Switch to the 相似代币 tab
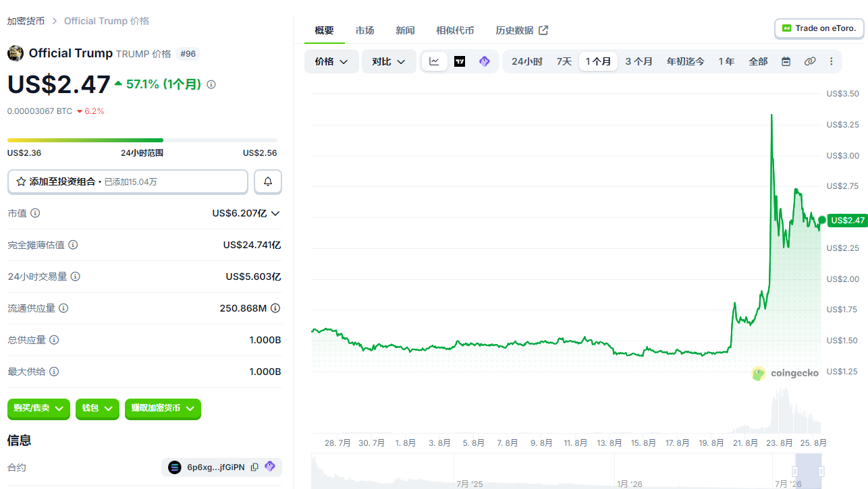This screenshot has width=868, height=489. pos(455,30)
